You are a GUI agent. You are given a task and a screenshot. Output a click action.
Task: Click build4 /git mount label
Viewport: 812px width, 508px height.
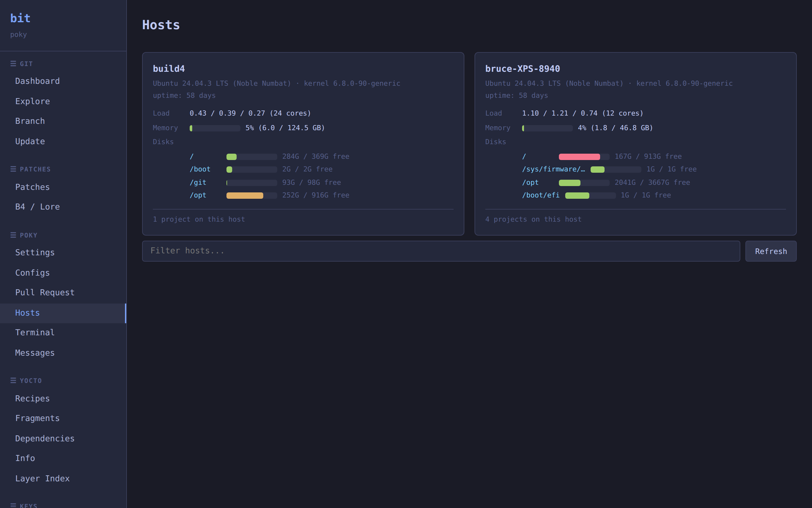tap(198, 183)
